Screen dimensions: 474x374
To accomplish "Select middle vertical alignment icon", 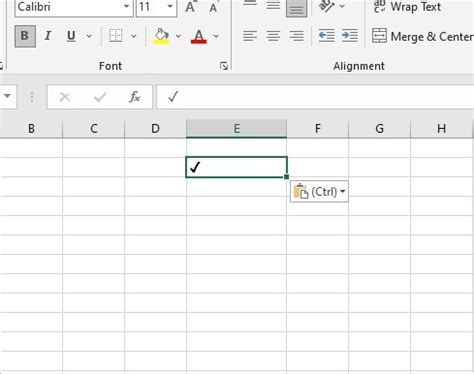I will click(273, 5).
